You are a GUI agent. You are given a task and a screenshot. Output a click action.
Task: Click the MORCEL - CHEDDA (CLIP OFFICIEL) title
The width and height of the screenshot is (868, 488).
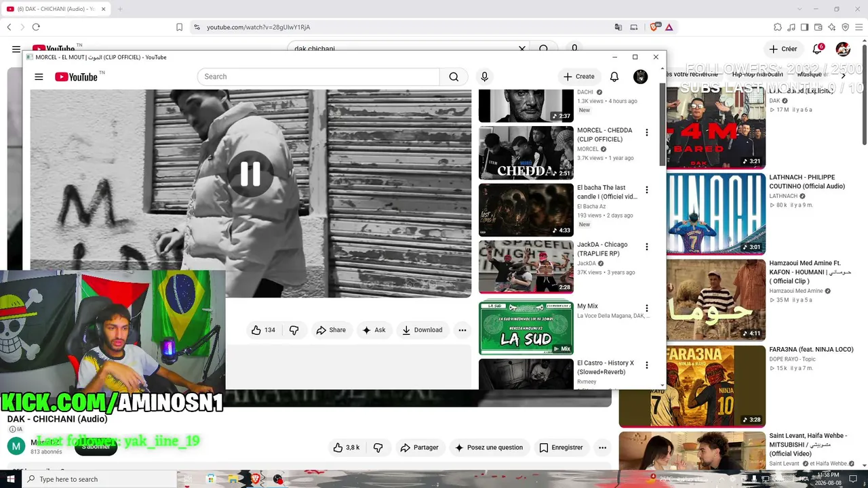tap(605, 134)
